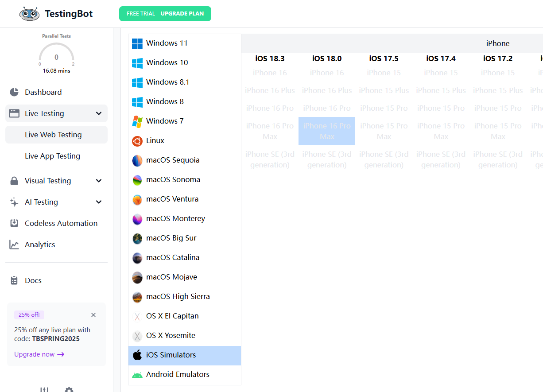Image resolution: width=543 pixels, height=392 pixels.
Task: Click the 25% off badge
Action: click(29, 315)
